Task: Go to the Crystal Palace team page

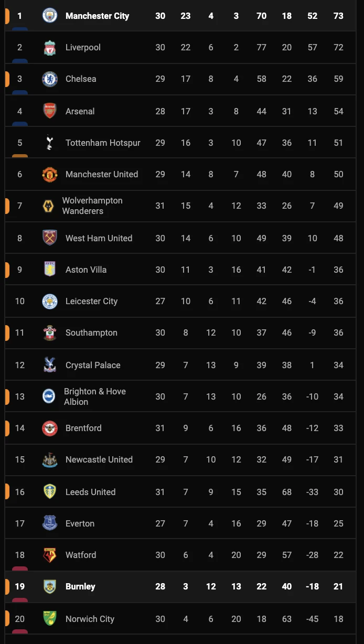Action: tap(93, 365)
